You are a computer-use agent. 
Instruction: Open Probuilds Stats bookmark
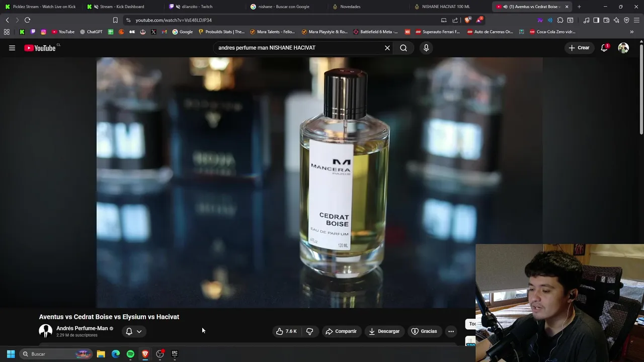click(x=221, y=32)
